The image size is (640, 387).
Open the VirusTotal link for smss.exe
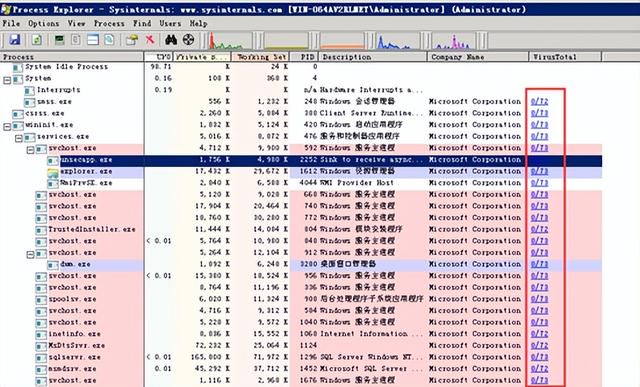539,102
